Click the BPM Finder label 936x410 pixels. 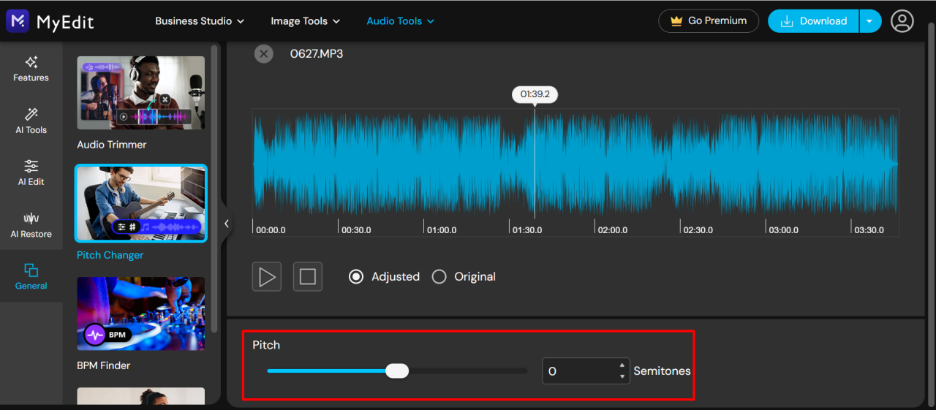103,365
